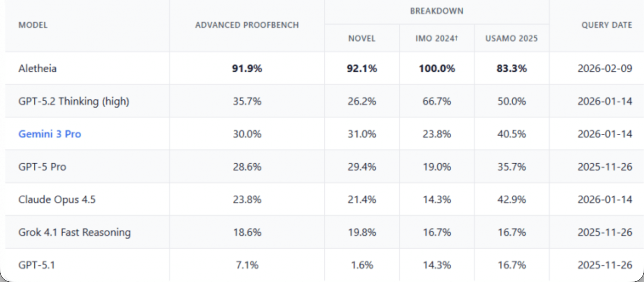Click Claude Opus 4.5's 23.8% score
644x282 pixels.
(247, 200)
